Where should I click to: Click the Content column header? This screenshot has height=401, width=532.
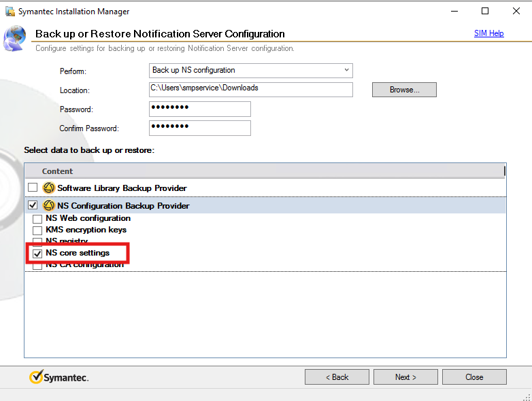tap(58, 171)
